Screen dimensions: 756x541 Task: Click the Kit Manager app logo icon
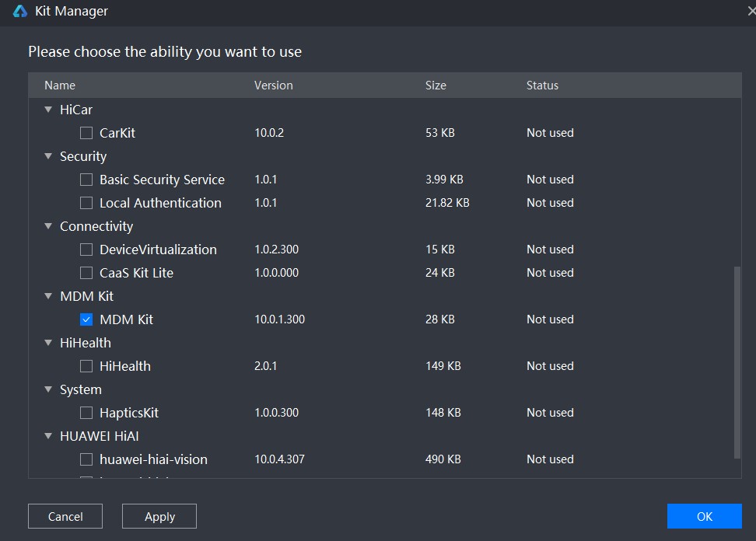click(19, 11)
